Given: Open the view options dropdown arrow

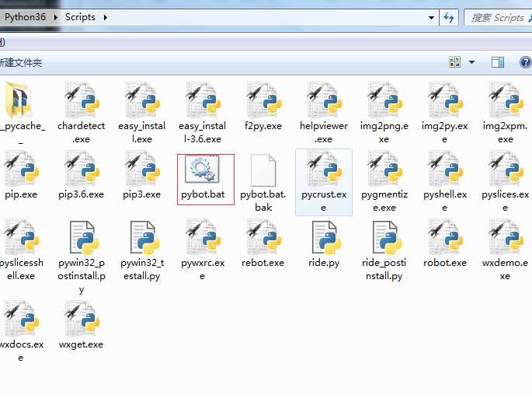Looking at the screenshot, I should [471, 62].
